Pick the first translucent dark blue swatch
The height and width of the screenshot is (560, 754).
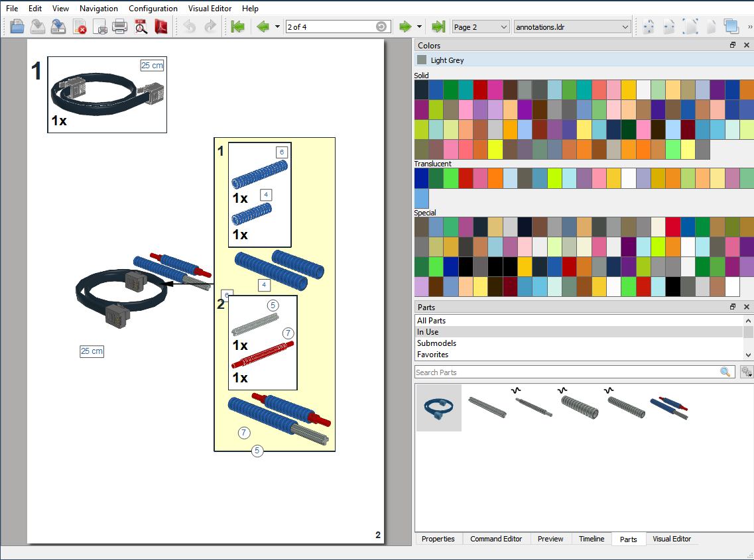(422, 178)
